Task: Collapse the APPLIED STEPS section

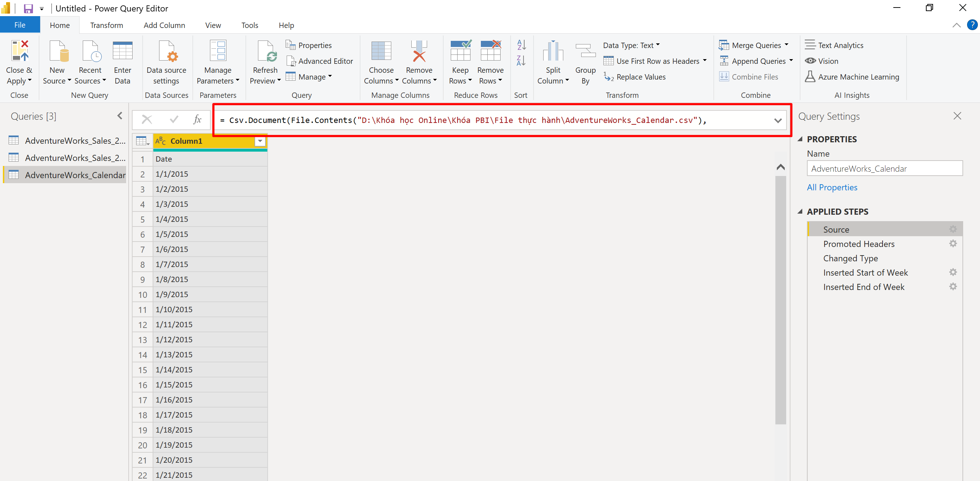Action: coord(800,211)
